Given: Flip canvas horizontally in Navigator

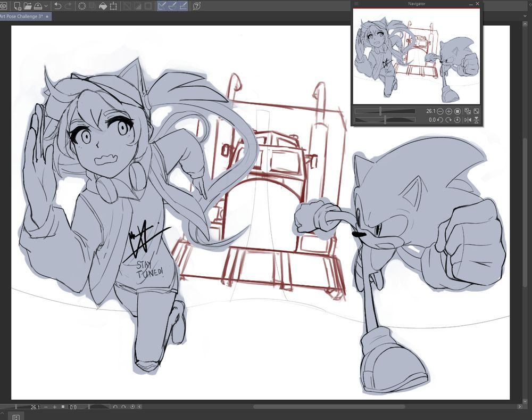Looking at the screenshot, I should pyautogui.click(x=468, y=120).
